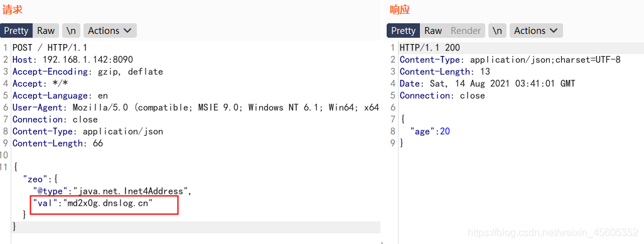Open Render tab in response panel
The height and width of the screenshot is (244, 644).
click(466, 31)
